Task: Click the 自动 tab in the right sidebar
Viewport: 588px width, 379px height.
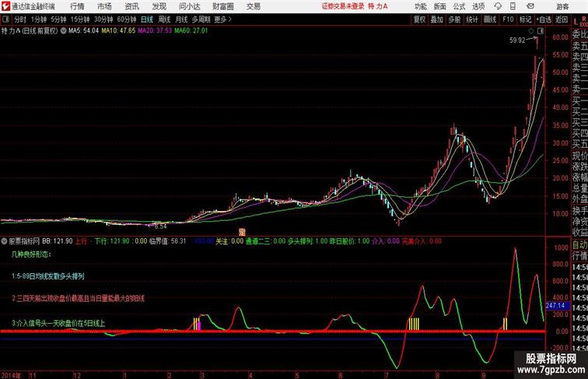Action: coord(579,245)
